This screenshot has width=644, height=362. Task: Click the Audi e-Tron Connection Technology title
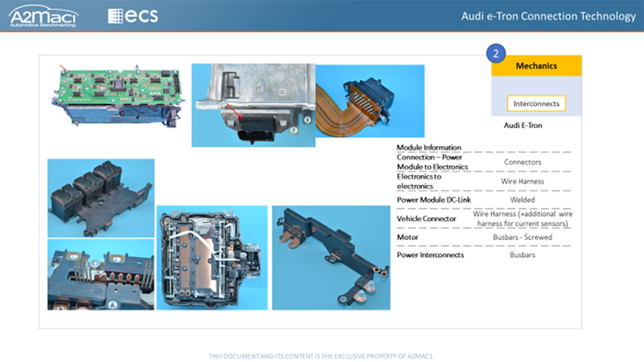coord(548,16)
